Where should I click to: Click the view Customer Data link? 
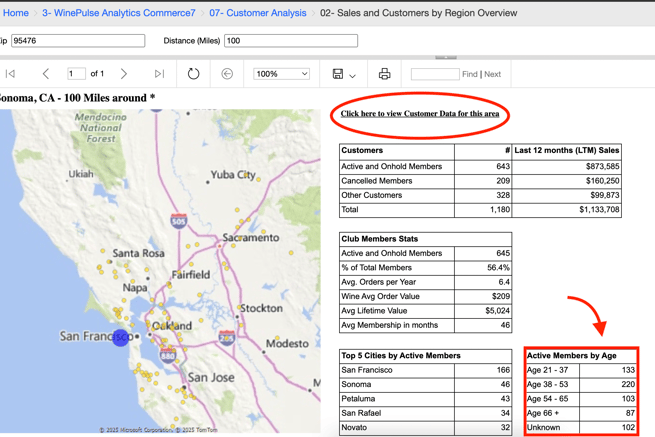420,114
